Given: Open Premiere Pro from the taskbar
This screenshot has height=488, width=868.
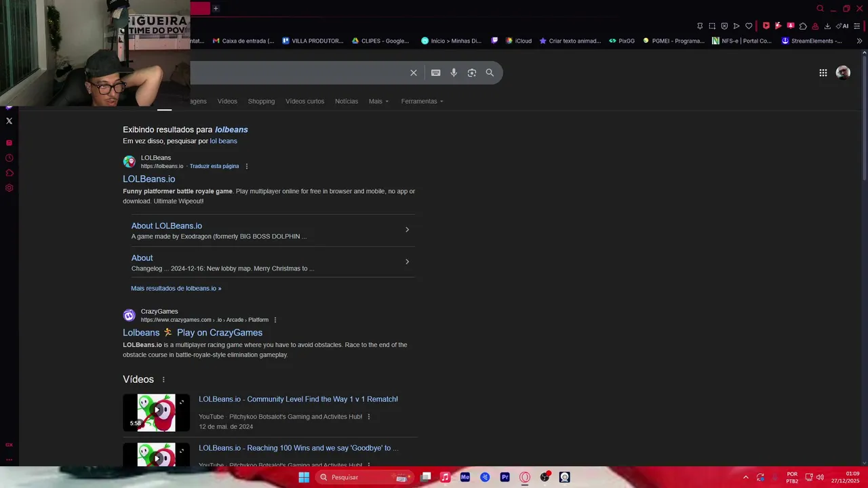Looking at the screenshot, I should pos(505,477).
